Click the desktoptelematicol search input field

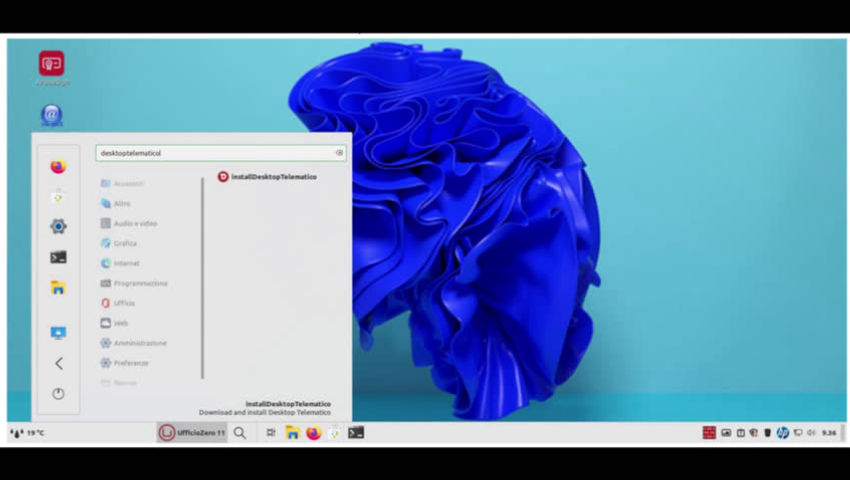(210, 153)
